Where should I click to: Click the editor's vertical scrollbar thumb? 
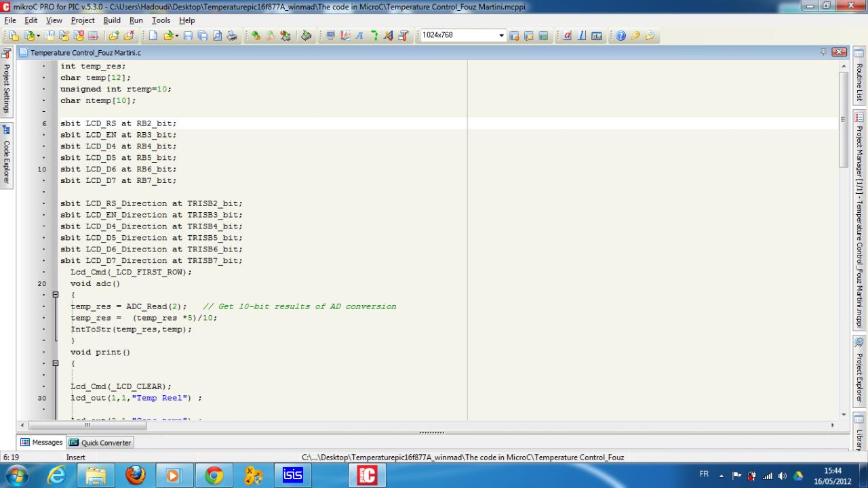pyautogui.click(x=844, y=119)
